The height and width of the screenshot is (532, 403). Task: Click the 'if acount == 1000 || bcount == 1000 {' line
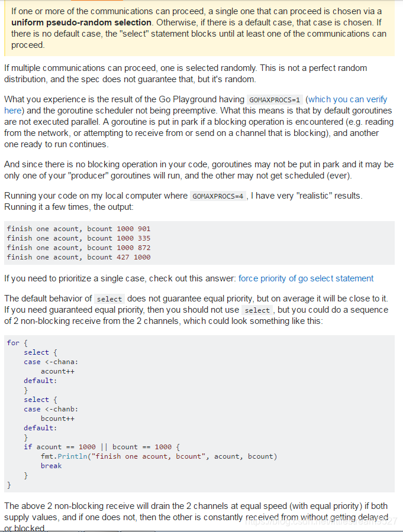(102, 447)
